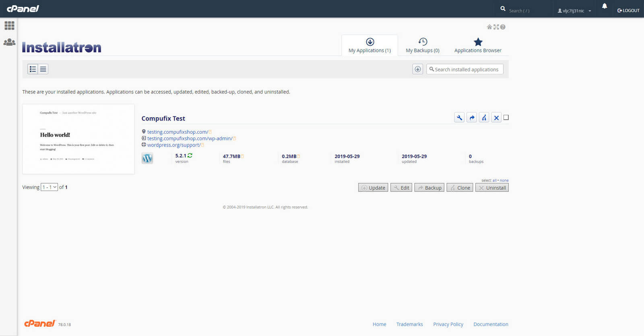Open testing.compufixshop.com/wp-admin/ link
This screenshot has width=644, height=336.
coord(190,139)
